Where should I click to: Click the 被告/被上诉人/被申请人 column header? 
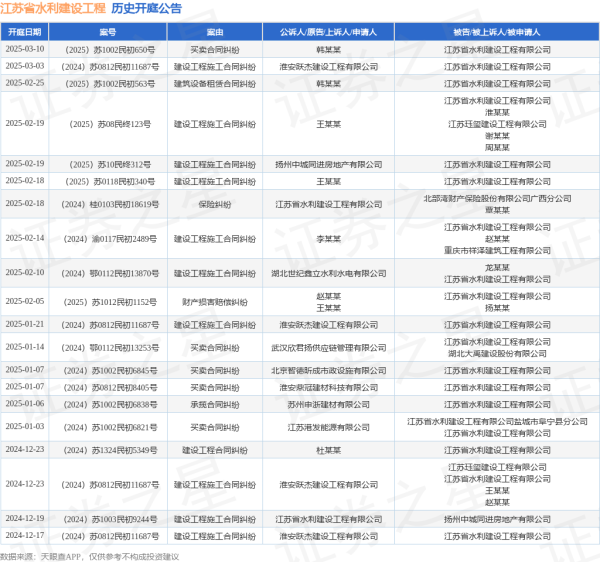pyautogui.click(x=497, y=32)
